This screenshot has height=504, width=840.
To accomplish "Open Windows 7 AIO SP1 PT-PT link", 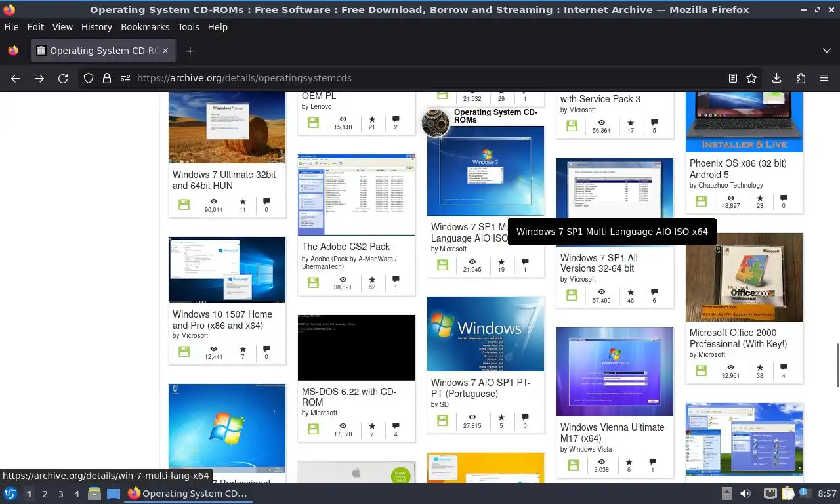I will (481, 388).
